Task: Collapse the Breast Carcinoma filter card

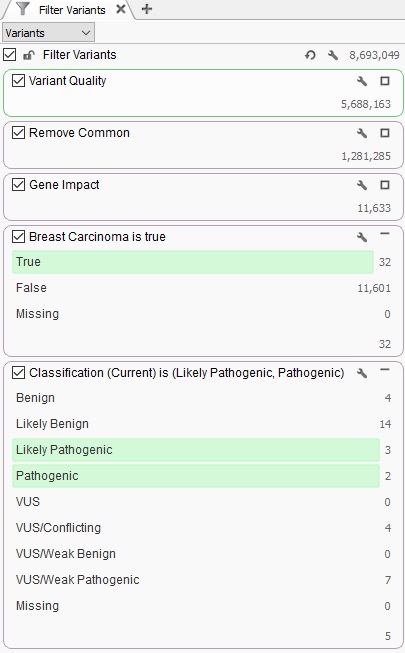Action: (385, 234)
